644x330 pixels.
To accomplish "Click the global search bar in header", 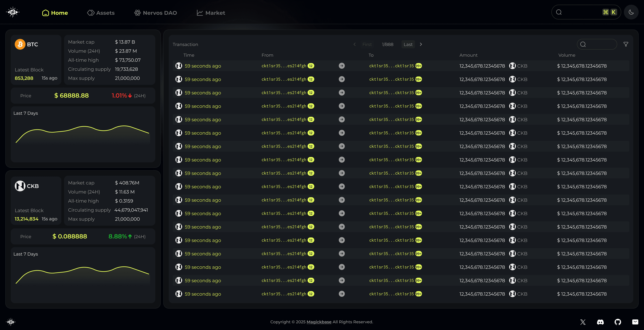I will pyautogui.click(x=580, y=12).
